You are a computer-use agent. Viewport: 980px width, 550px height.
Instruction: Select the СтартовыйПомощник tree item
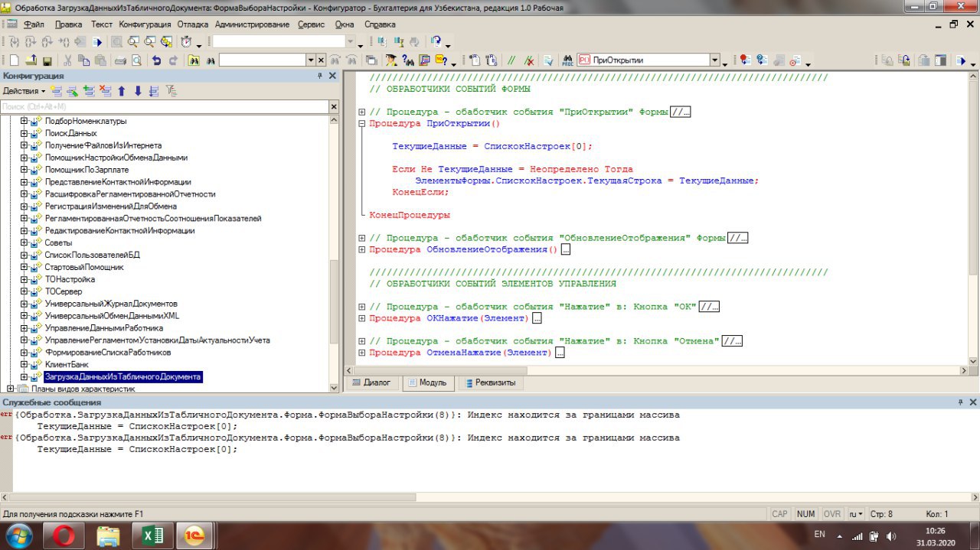[83, 267]
